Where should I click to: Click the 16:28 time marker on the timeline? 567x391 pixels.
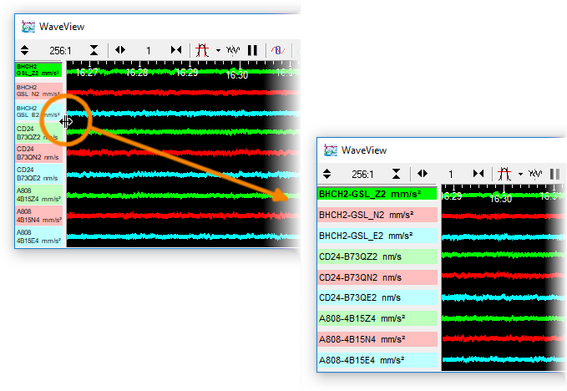pyautogui.click(x=137, y=73)
